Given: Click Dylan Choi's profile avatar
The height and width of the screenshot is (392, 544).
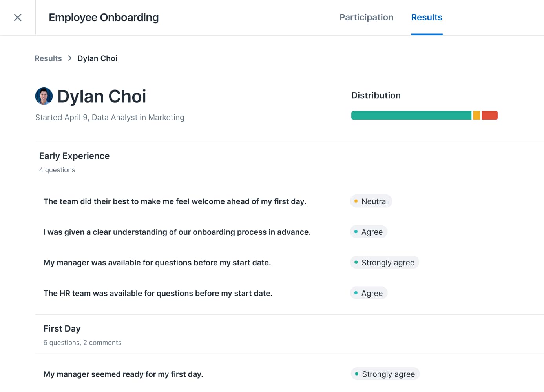Looking at the screenshot, I should 44,96.
